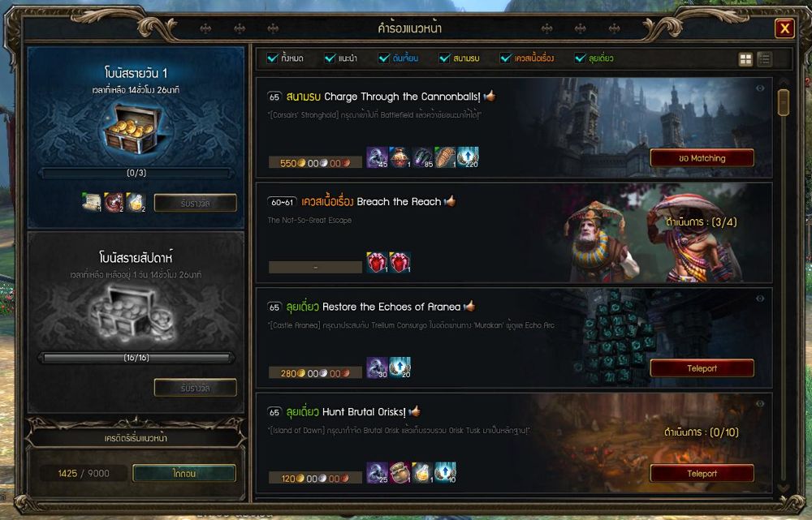Viewport: 812px width, 520px height.
Task: Click treasure chest in daily bonus panel
Action: 136,129
